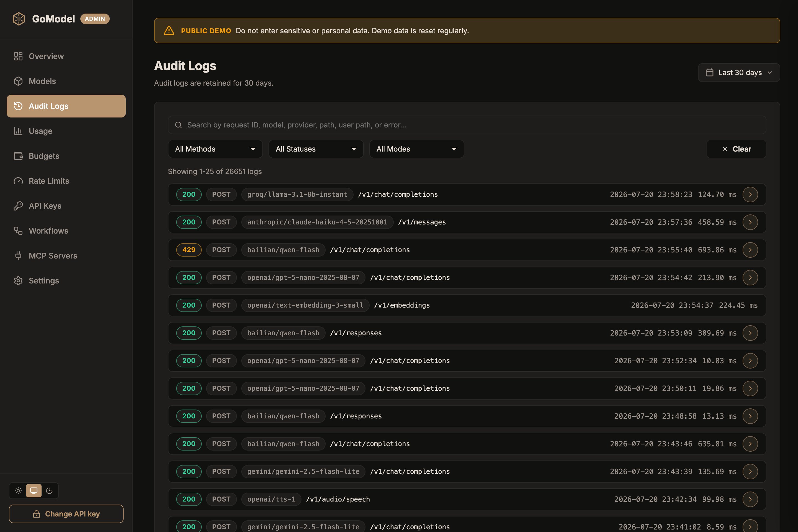Click the Usage bar chart icon
Screen dimensions: 798x532
coord(18,131)
